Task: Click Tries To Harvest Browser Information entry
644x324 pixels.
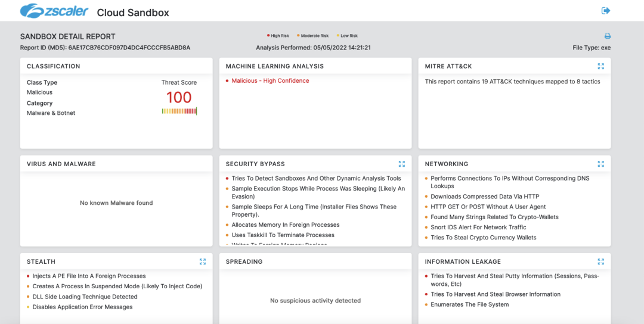Action: [496, 294]
